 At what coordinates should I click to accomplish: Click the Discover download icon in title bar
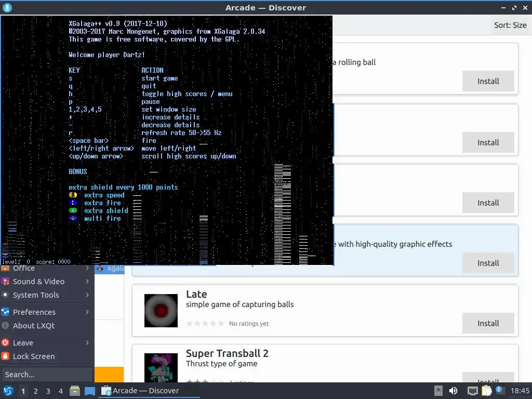(x=7, y=7)
